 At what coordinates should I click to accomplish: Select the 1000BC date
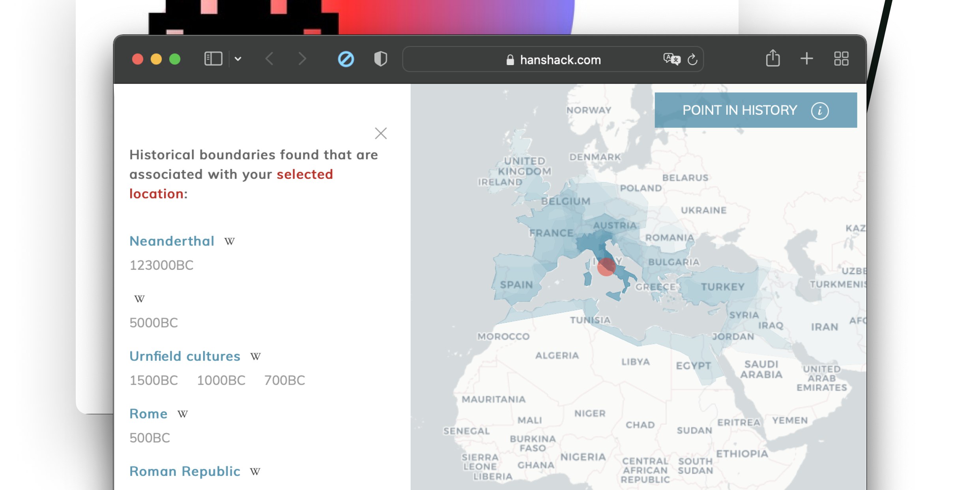tap(221, 380)
